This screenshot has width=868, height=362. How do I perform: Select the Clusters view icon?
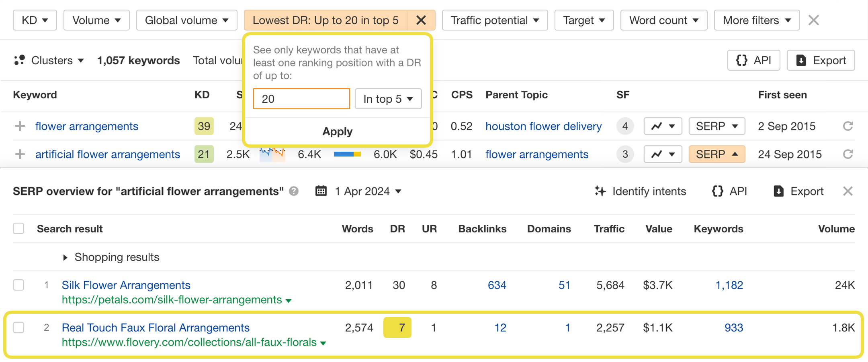pyautogui.click(x=19, y=60)
